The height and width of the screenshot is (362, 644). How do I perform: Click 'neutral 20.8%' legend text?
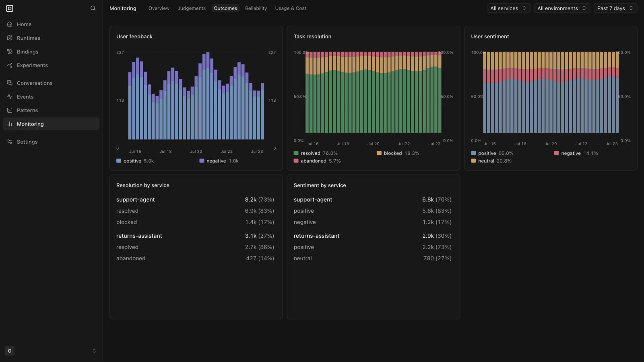coord(495,161)
